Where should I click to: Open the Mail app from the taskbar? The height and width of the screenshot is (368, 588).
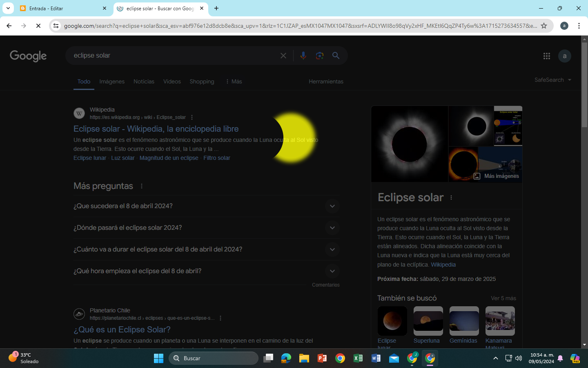click(x=394, y=358)
